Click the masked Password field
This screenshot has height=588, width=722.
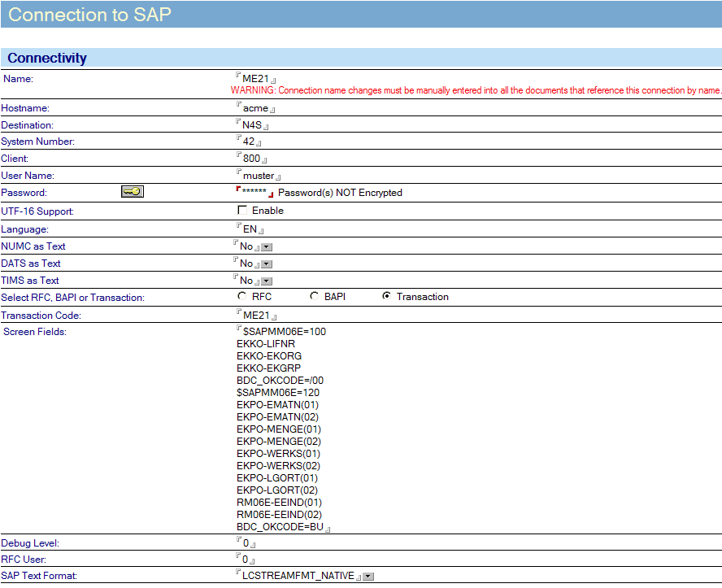[x=254, y=192]
